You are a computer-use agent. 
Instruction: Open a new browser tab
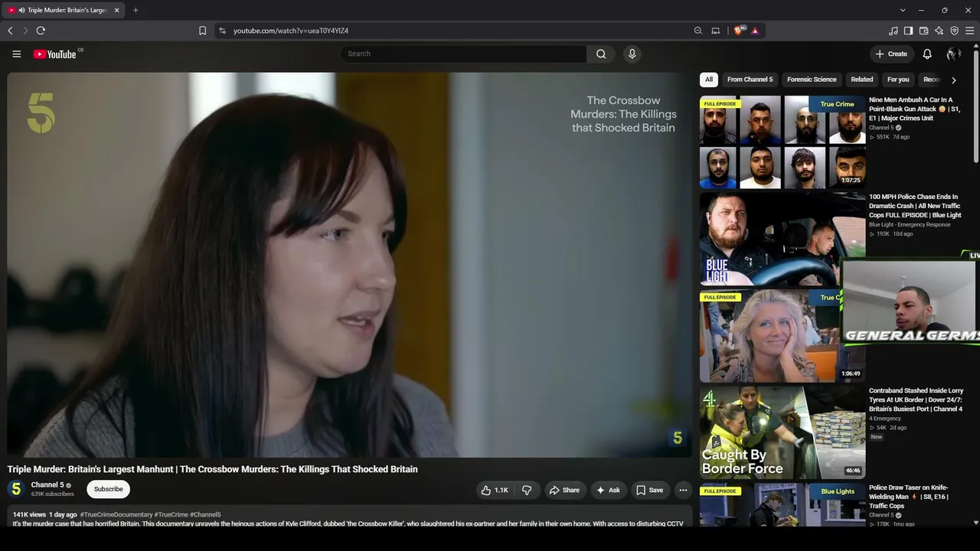pos(136,10)
